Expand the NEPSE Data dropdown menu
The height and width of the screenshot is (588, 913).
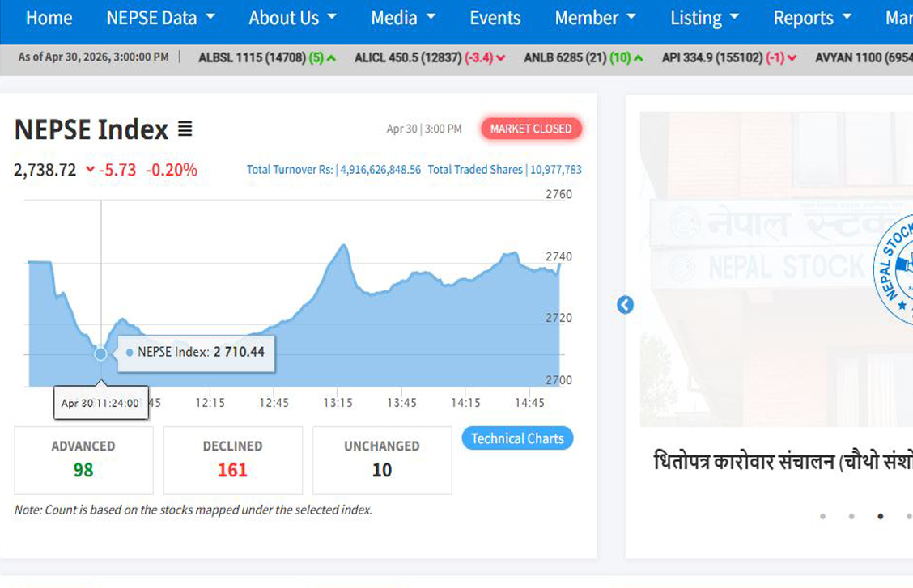161,18
